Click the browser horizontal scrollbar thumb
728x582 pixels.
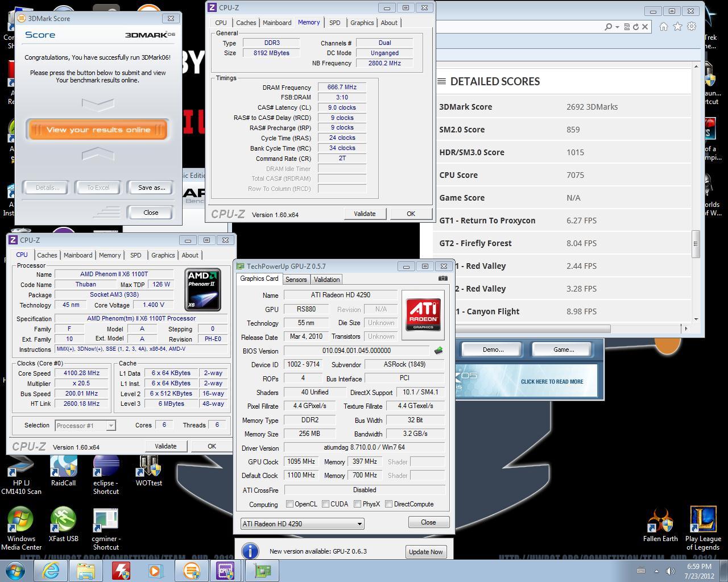pos(523,329)
